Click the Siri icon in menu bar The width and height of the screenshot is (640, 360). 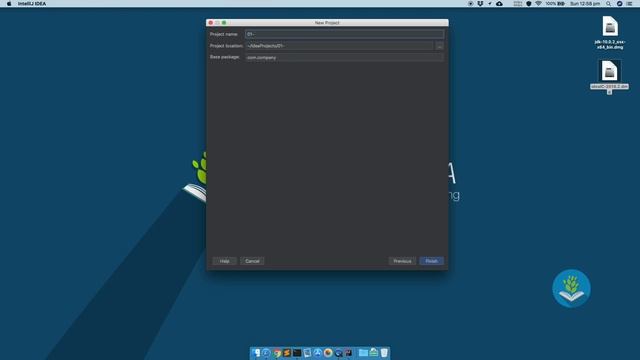tap(619, 4)
